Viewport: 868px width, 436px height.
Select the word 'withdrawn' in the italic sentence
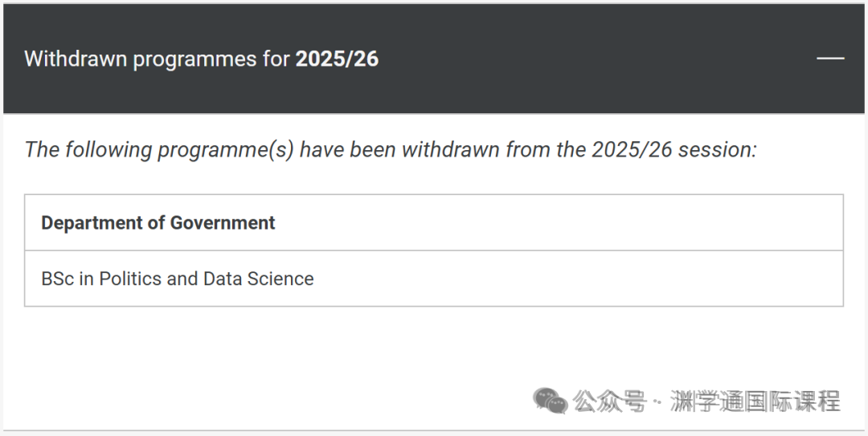point(451,149)
